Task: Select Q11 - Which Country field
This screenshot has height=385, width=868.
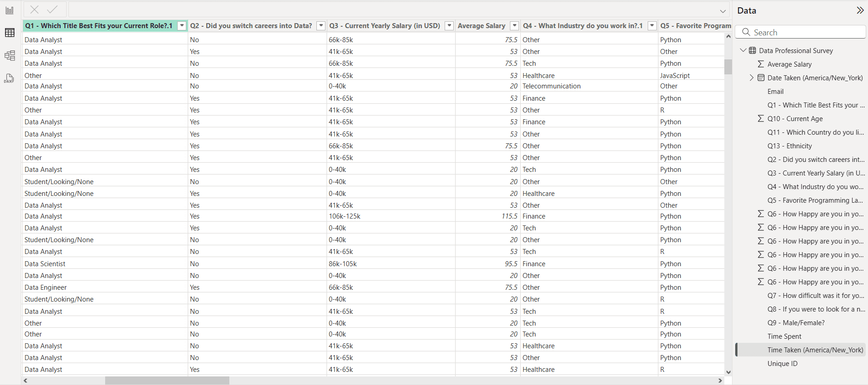Action: pyautogui.click(x=815, y=132)
